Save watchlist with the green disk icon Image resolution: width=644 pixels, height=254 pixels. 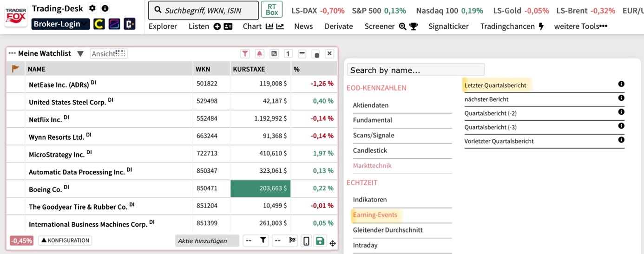point(320,241)
